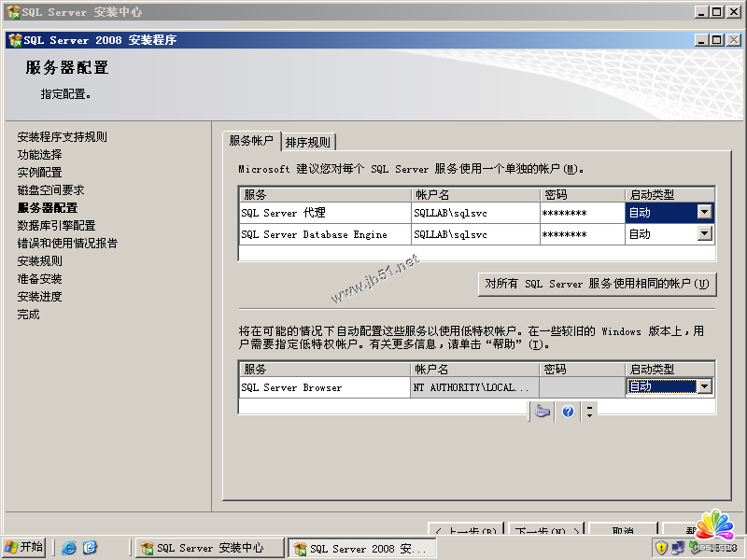Image resolution: width=747 pixels, height=560 pixels.
Task: Click 对所有 SQL Server 服务使用相同的帐户 button
Action: (x=597, y=285)
